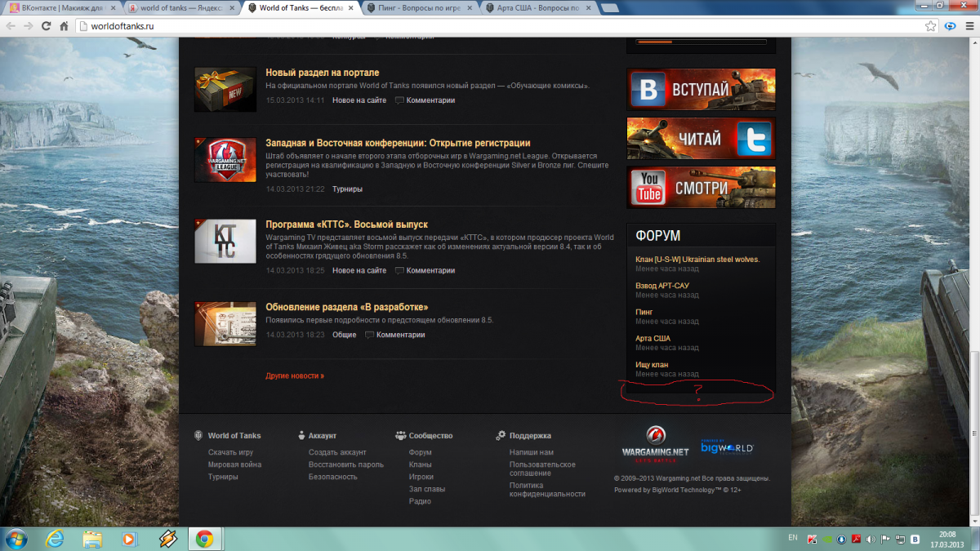The width and height of the screenshot is (980, 551).
Task: Open the 'Новый раздел на портале' headline
Action: (x=322, y=73)
